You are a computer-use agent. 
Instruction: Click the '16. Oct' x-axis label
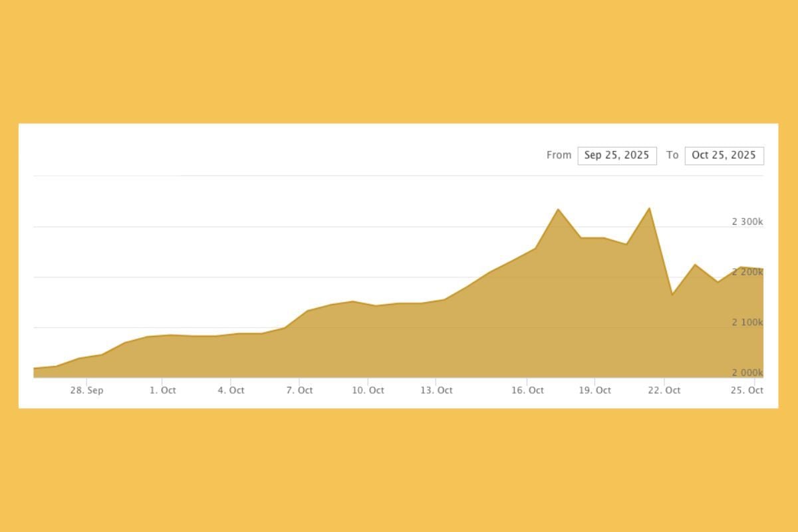click(527, 390)
